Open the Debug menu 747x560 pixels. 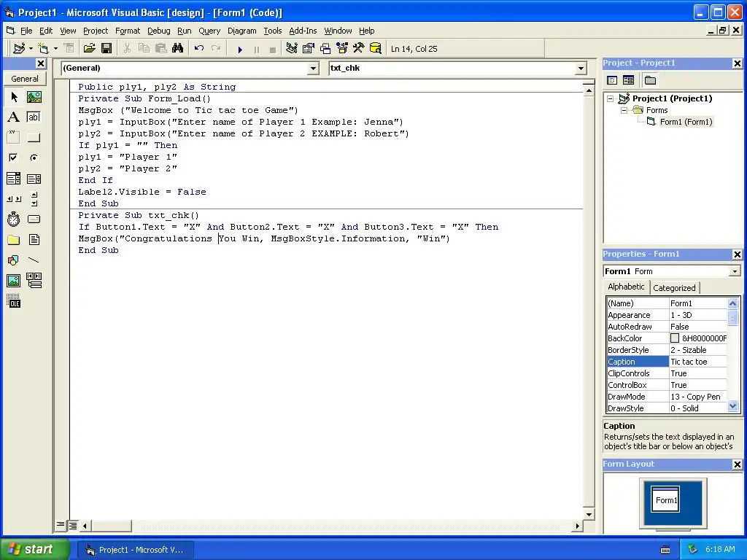158,31
